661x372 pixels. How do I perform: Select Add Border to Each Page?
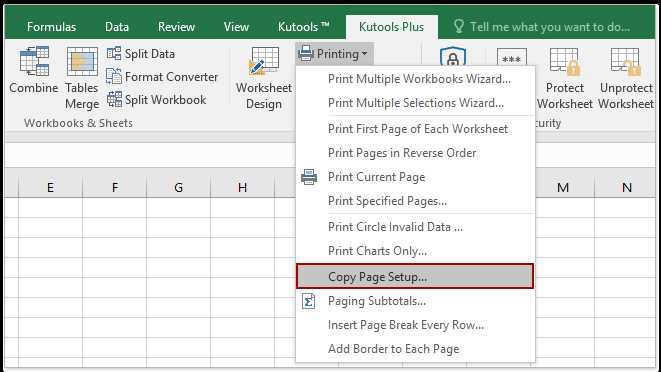click(415, 349)
